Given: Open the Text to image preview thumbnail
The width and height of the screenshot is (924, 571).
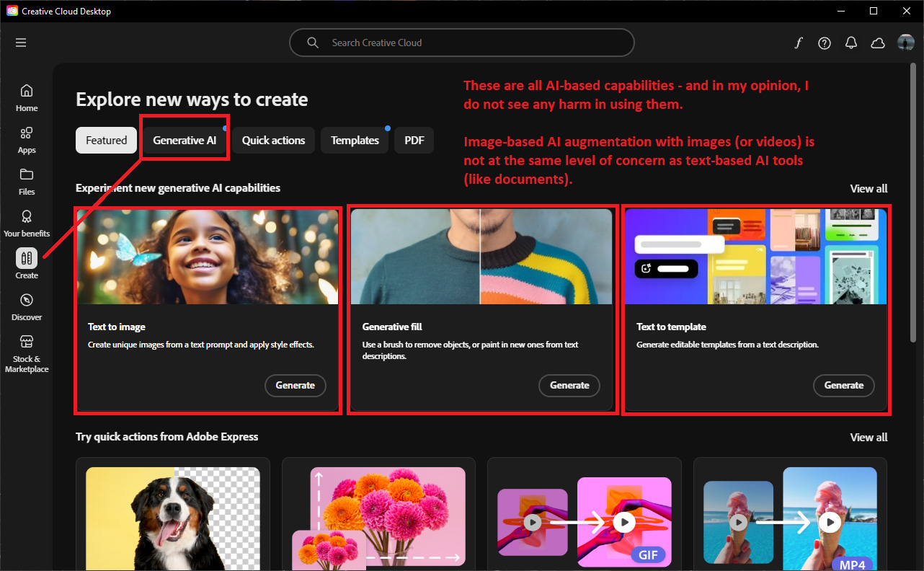Looking at the screenshot, I should pyautogui.click(x=208, y=257).
